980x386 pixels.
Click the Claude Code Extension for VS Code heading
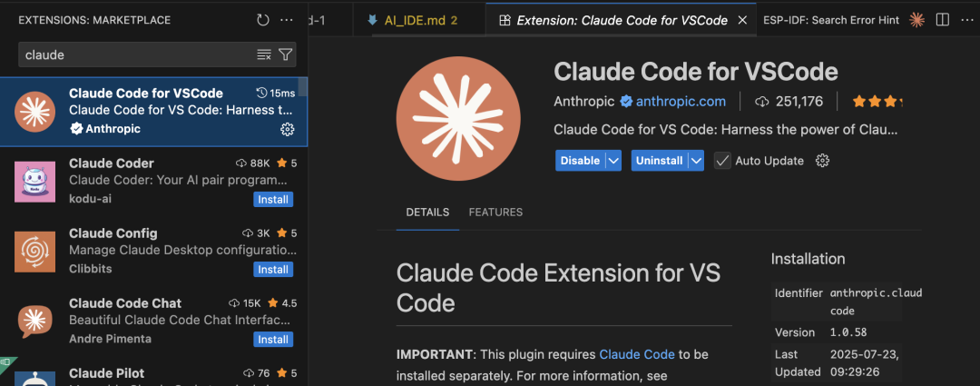(559, 288)
